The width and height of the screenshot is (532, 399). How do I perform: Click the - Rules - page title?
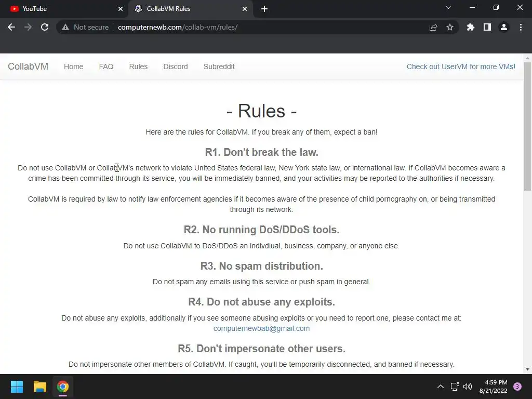262,111
